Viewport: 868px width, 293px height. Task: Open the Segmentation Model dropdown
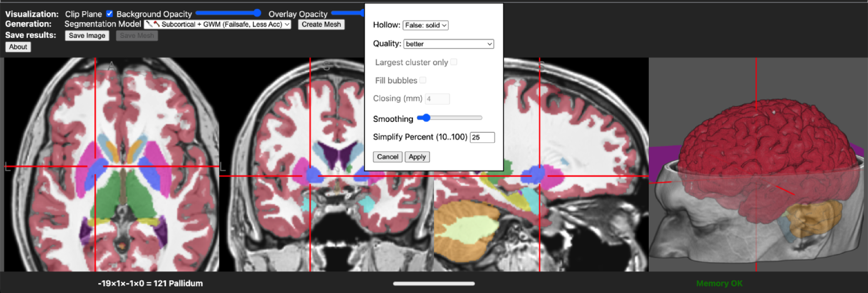pyautogui.click(x=217, y=24)
